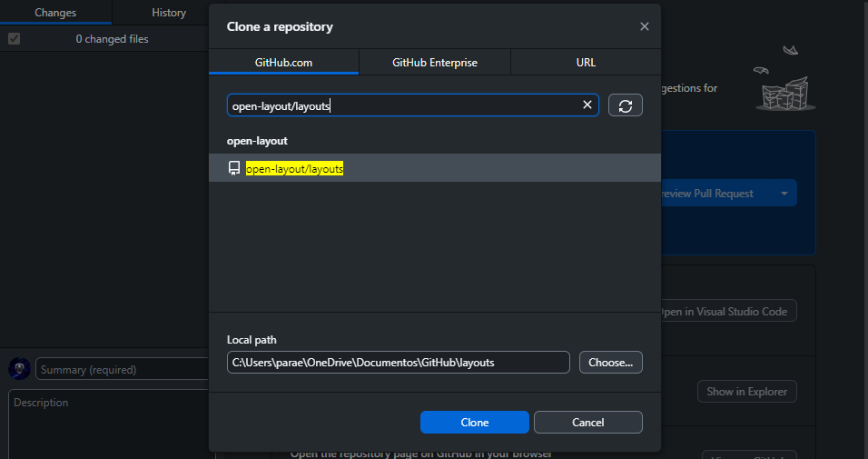Image resolution: width=868 pixels, height=459 pixels.
Task: Click the Description text area
Action: [109, 424]
